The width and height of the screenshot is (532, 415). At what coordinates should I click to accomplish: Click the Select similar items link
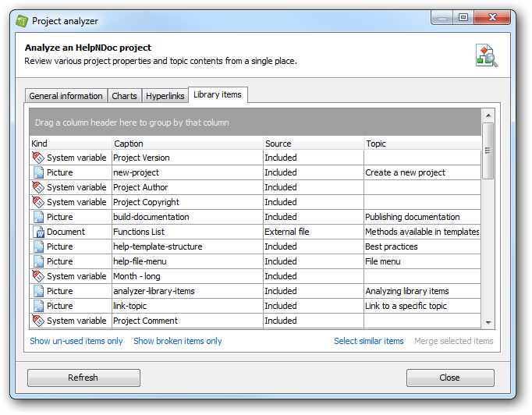tap(369, 341)
